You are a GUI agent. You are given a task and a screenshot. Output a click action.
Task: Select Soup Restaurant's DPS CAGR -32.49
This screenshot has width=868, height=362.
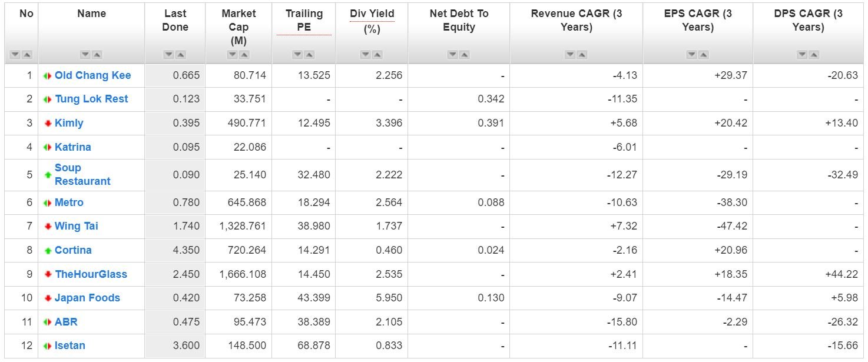pyautogui.click(x=844, y=175)
